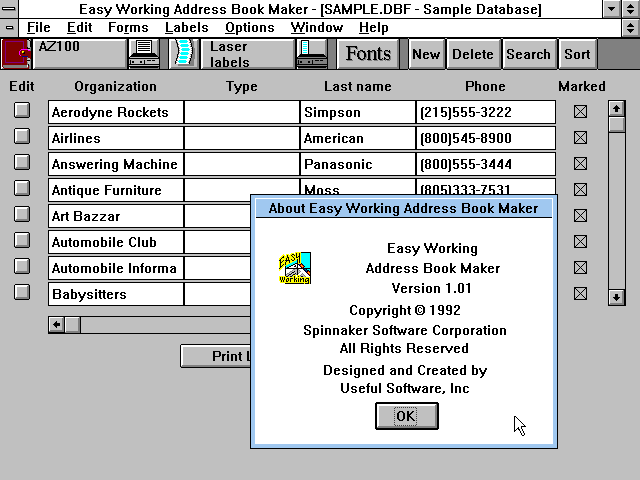
Task: Click the (800)555-3444 phone field
Action: [486, 164]
